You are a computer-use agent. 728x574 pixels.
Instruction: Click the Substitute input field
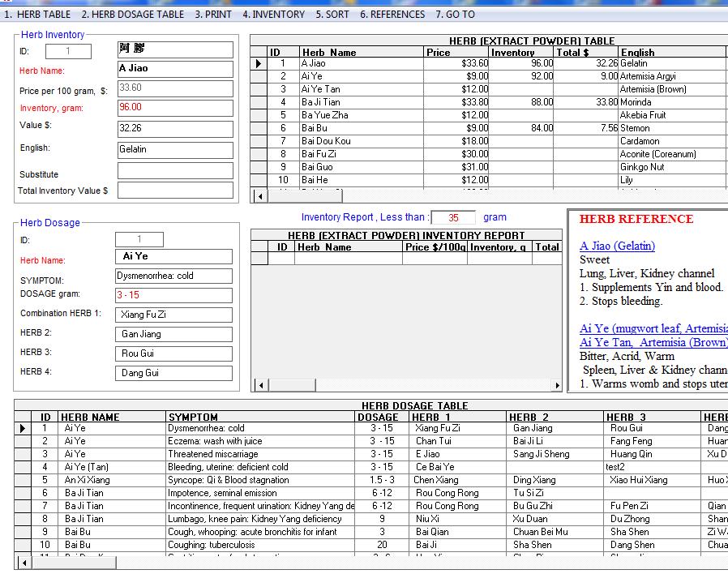pos(175,171)
